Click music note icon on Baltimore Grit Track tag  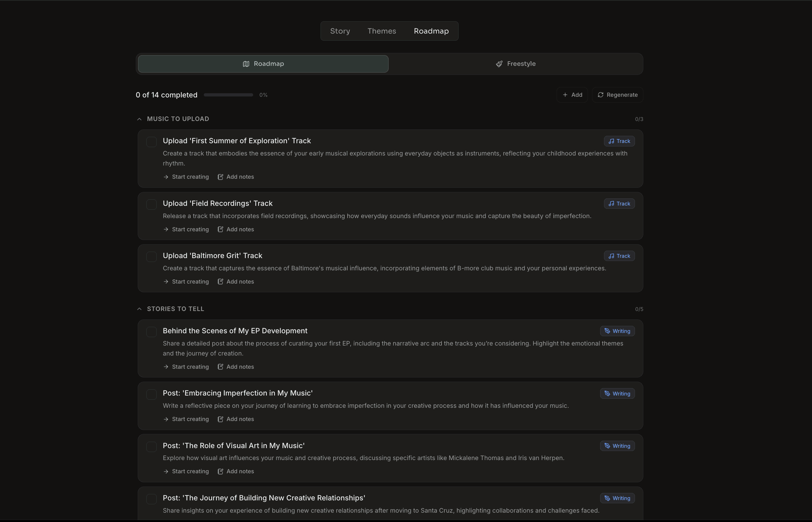(x=611, y=256)
